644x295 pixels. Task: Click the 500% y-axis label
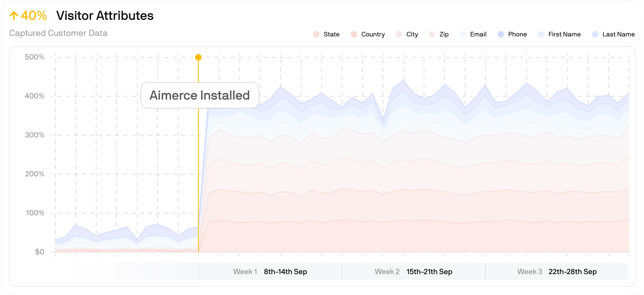[34, 57]
